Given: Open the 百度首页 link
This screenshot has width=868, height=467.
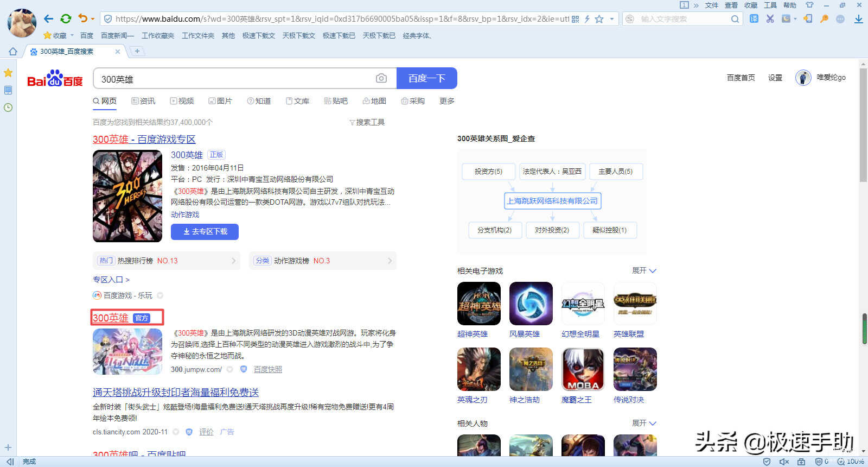Looking at the screenshot, I should [x=741, y=78].
